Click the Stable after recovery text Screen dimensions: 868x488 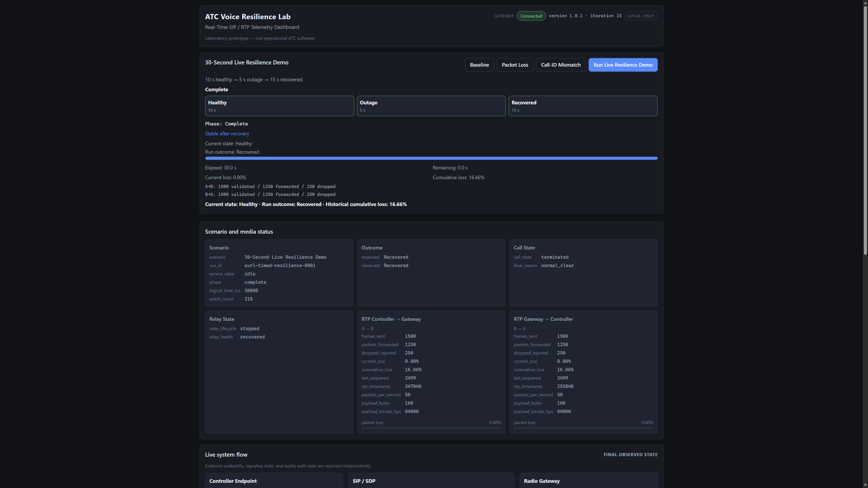(x=227, y=134)
